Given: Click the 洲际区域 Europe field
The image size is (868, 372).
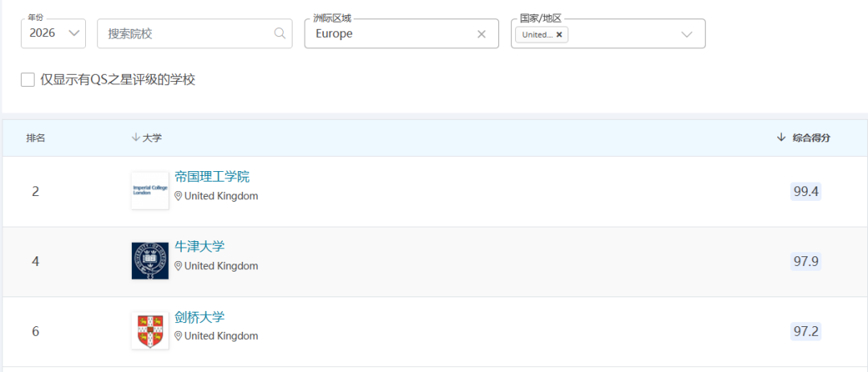Looking at the screenshot, I should click(401, 33).
